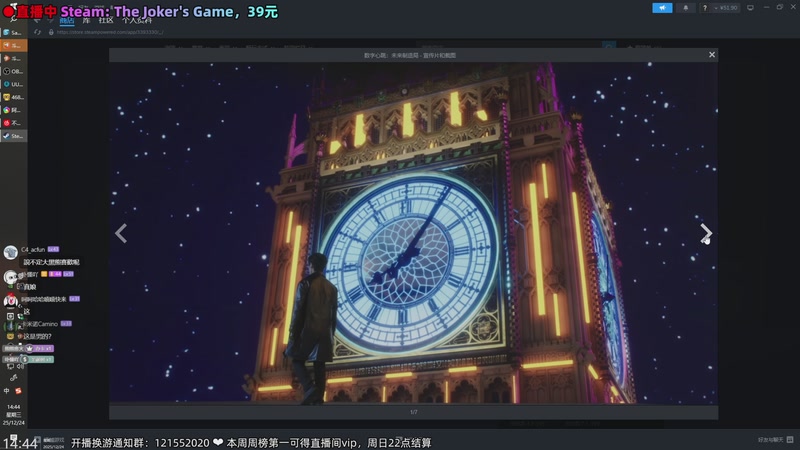Switch to the UU taskbar app

click(14, 84)
